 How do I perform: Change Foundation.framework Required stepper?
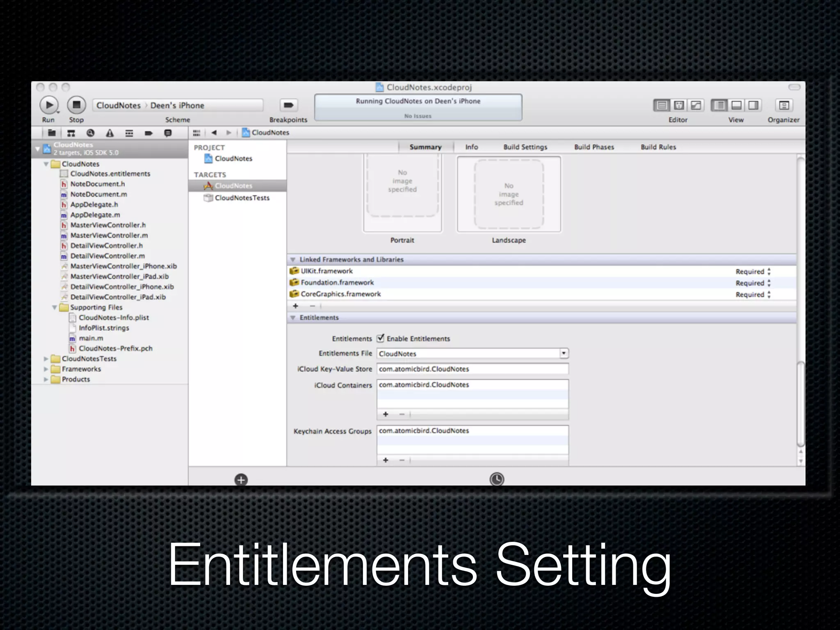[769, 283]
